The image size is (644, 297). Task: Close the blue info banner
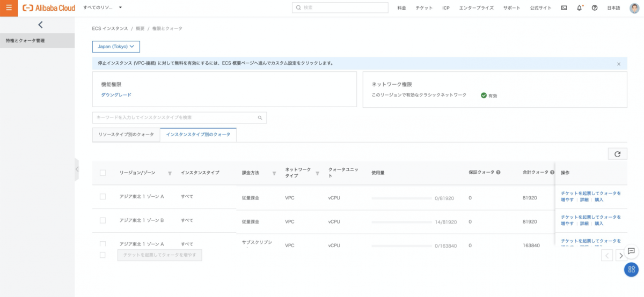point(618,64)
